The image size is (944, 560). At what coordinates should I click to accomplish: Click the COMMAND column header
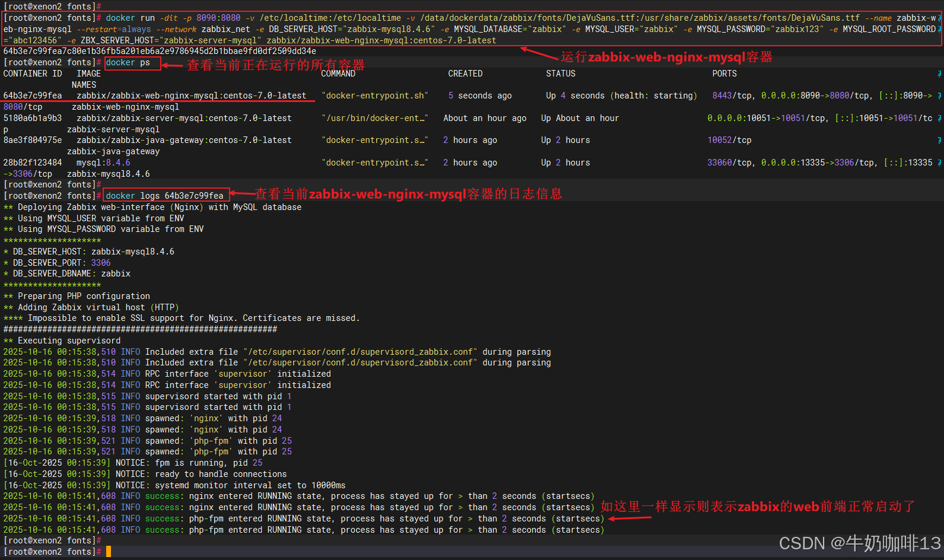[x=338, y=74]
